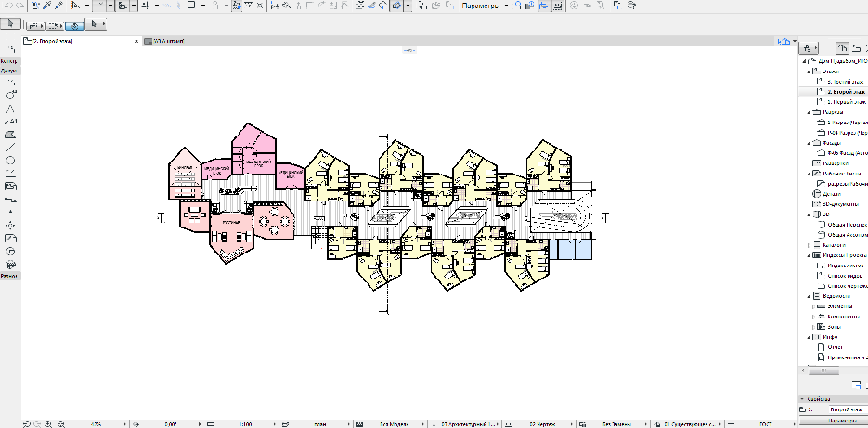Select the Line tool in toolbox
This screenshot has width=868, height=428.
[x=10, y=147]
